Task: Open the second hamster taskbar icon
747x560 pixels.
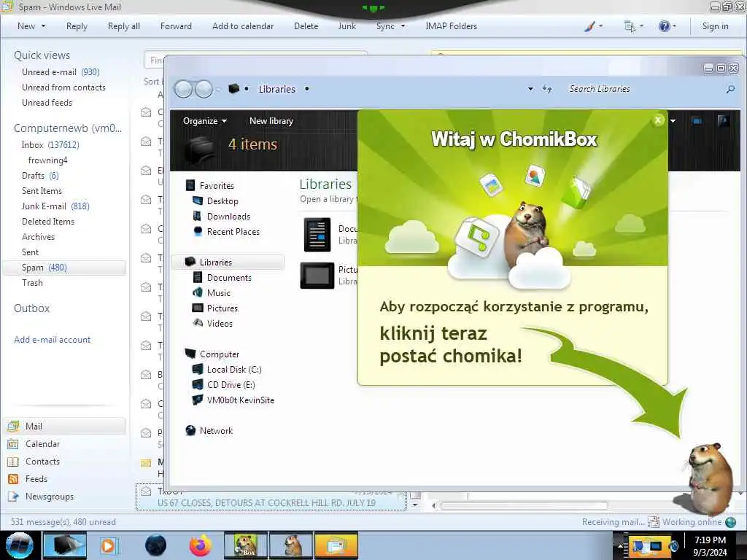Action: [x=291, y=545]
